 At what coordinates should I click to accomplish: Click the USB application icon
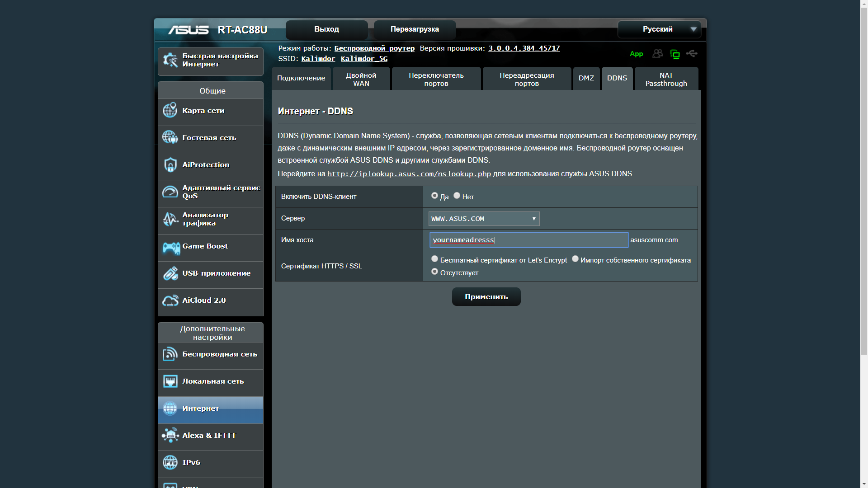170,273
